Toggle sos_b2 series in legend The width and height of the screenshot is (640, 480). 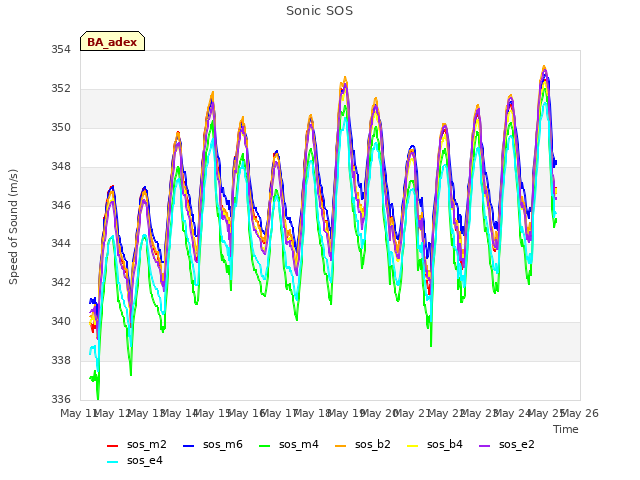(362, 444)
